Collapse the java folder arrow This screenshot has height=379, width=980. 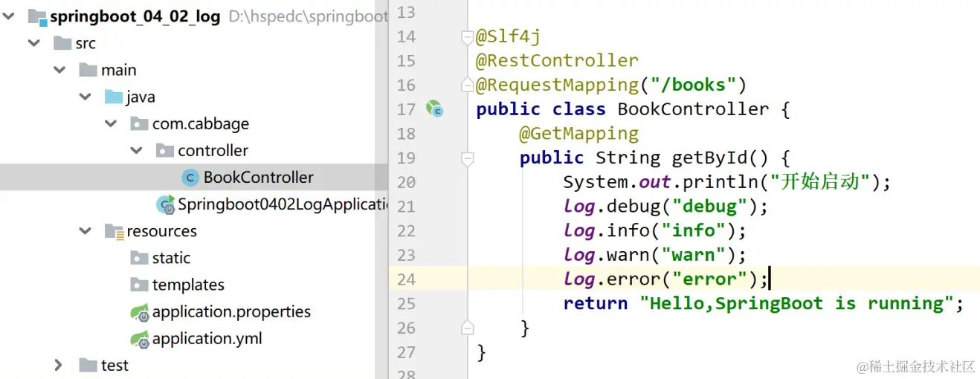coord(86,97)
